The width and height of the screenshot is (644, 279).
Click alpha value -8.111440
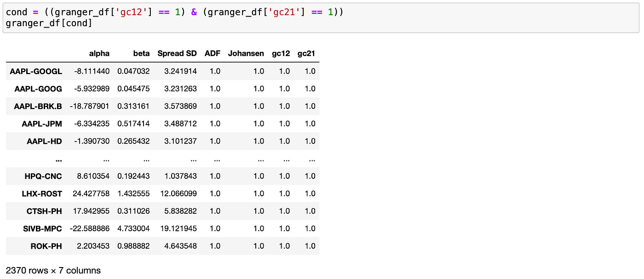coord(92,71)
